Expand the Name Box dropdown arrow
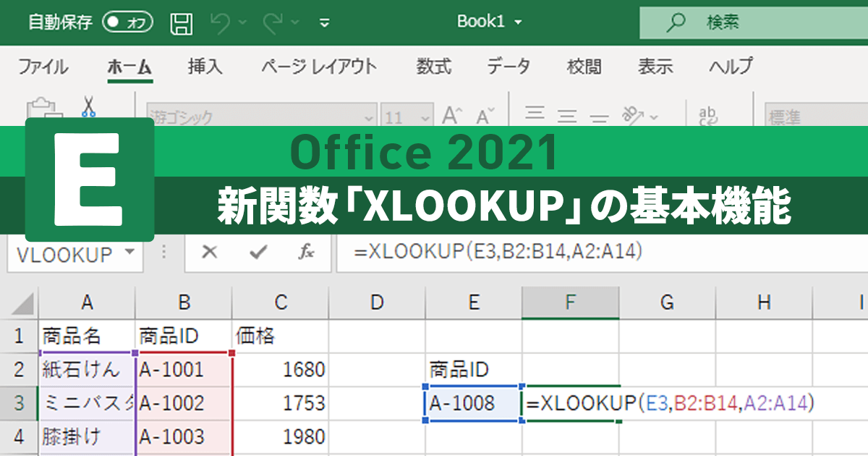This screenshot has width=868, height=456. click(x=130, y=253)
